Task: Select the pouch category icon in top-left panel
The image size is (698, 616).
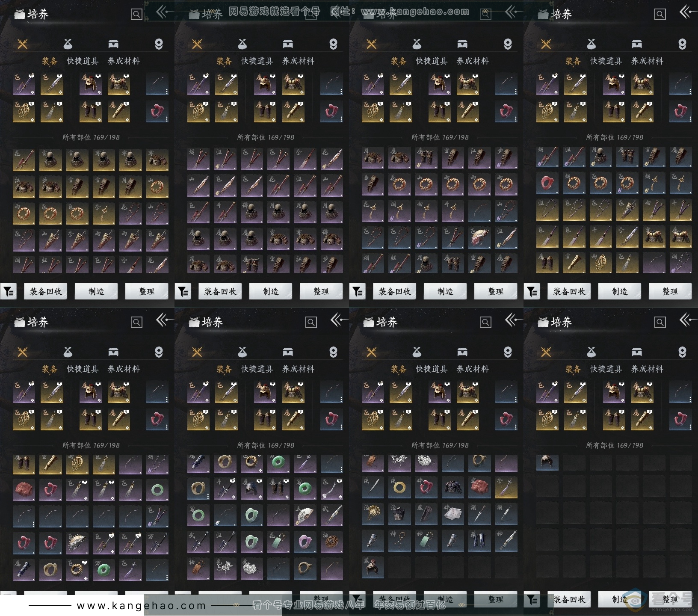Action: pos(68,44)
